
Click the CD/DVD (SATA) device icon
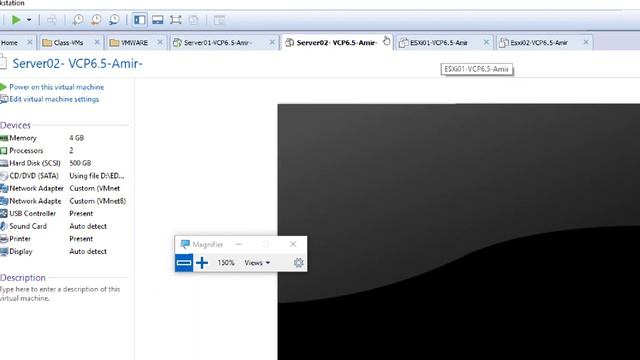pos(4,176)
